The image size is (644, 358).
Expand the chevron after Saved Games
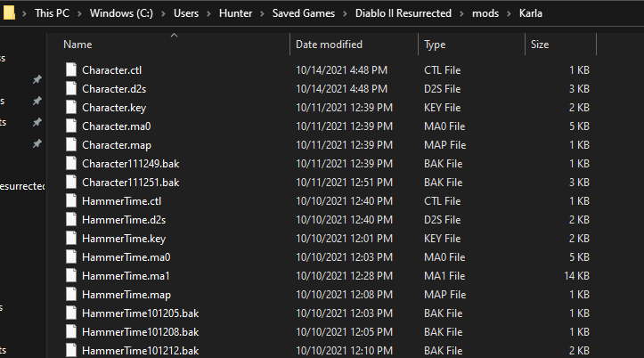(345, 13)
